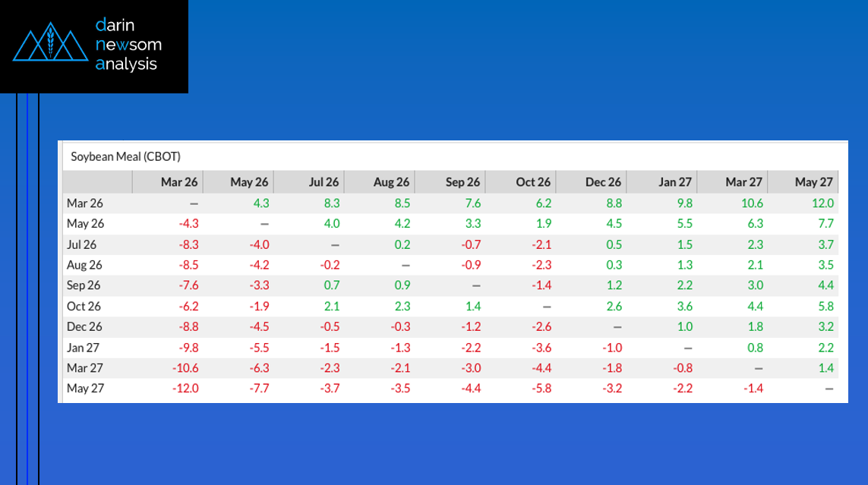Click the 'Mar 27' row label

[83, 367]
